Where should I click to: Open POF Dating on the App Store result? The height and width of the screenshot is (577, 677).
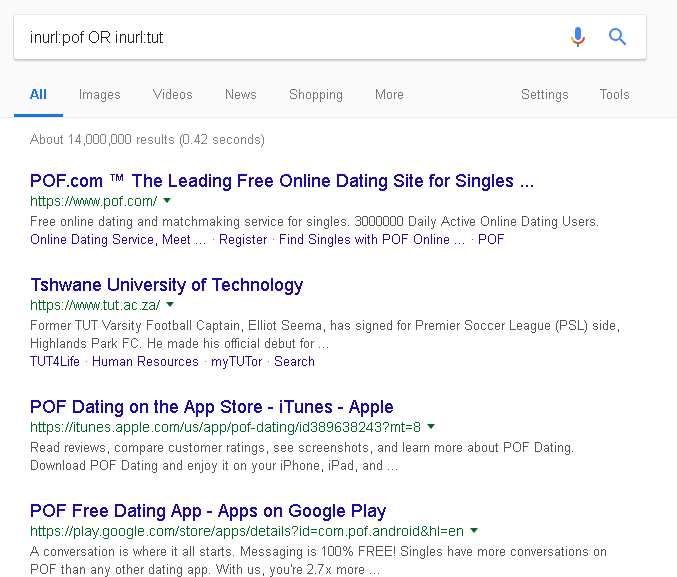point(212,407)
